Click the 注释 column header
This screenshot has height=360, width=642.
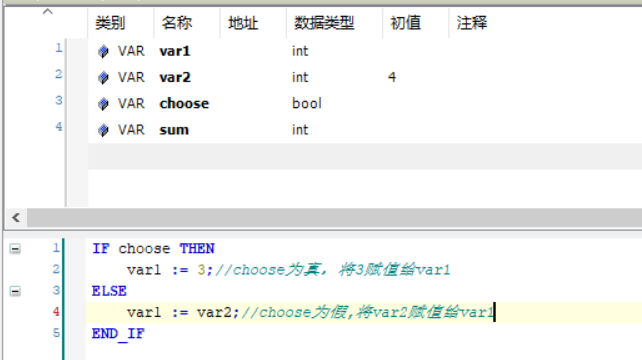[x=472, y=23]
